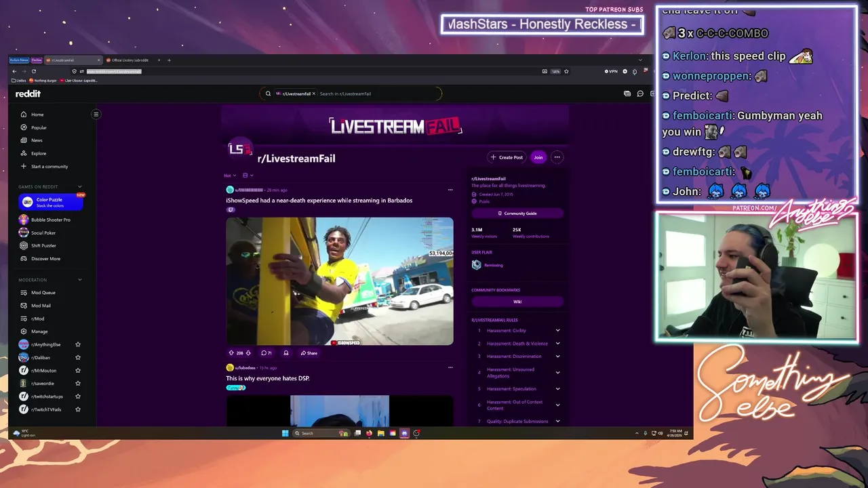Open the feed layout view dropdown

coord(248,176)
